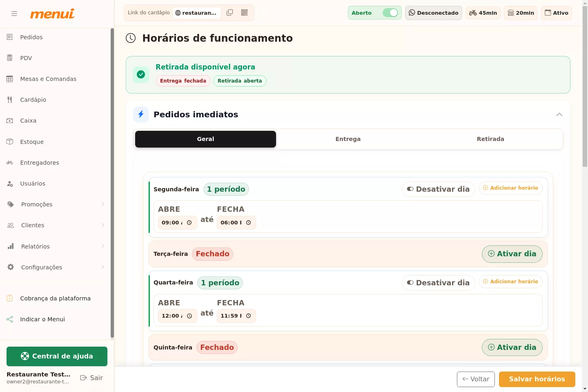Click the Entregadores bike icon
The width and height of the screenshot is (588, 392).
pyautogui.click(x=10, y=163)
